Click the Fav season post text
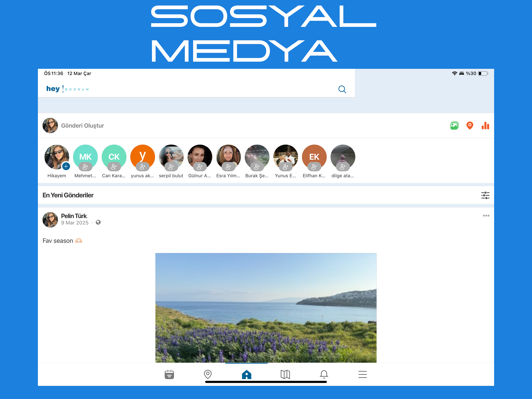Viewport: 532px width, 399px height. 62,241
